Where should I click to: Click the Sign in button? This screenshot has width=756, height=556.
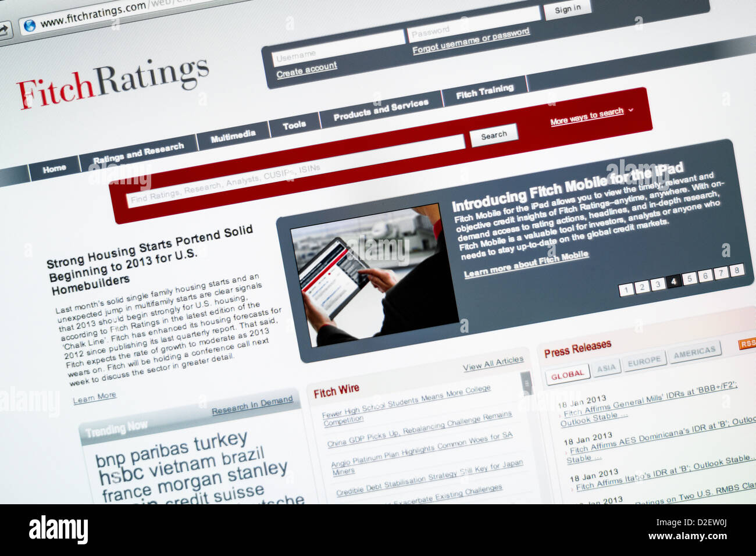pyautogui.click(x=567, y=9)
